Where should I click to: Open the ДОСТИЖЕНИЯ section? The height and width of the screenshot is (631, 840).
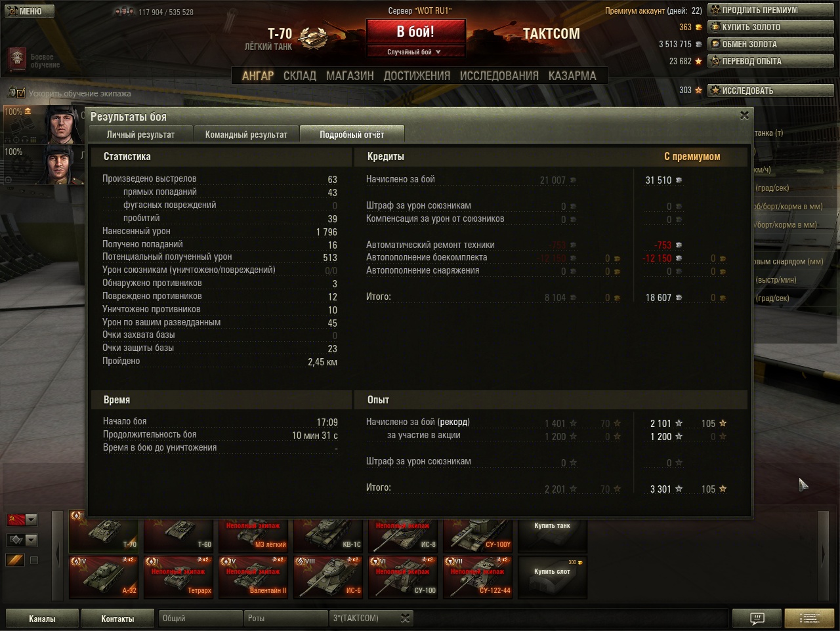click(417, 75)
